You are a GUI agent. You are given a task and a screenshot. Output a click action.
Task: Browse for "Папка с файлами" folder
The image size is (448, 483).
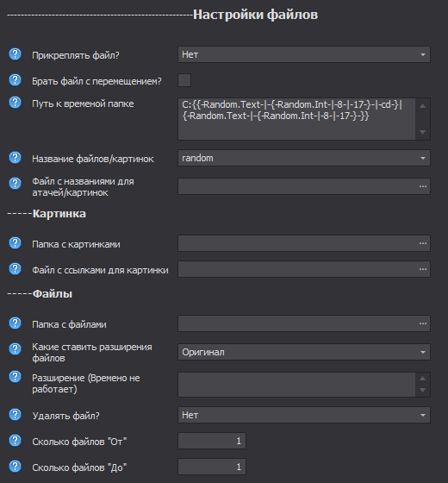[x=423, y=323]
